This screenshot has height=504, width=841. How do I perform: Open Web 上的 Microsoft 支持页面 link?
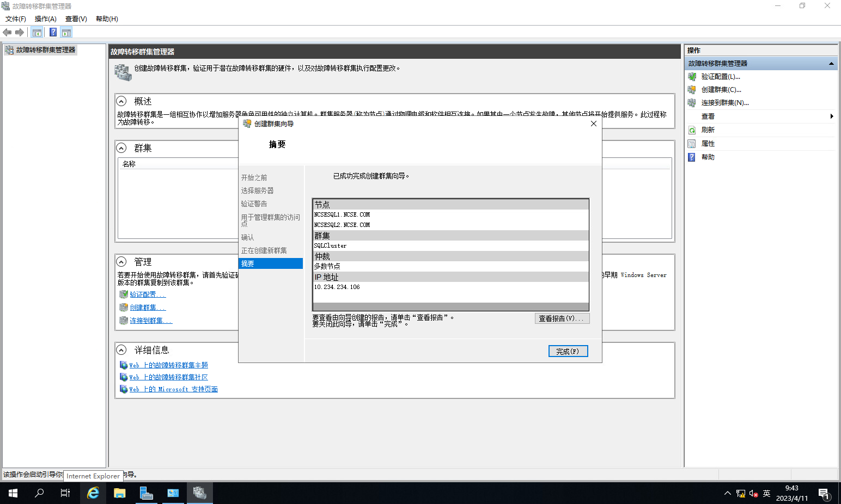(x=173, y=389)
